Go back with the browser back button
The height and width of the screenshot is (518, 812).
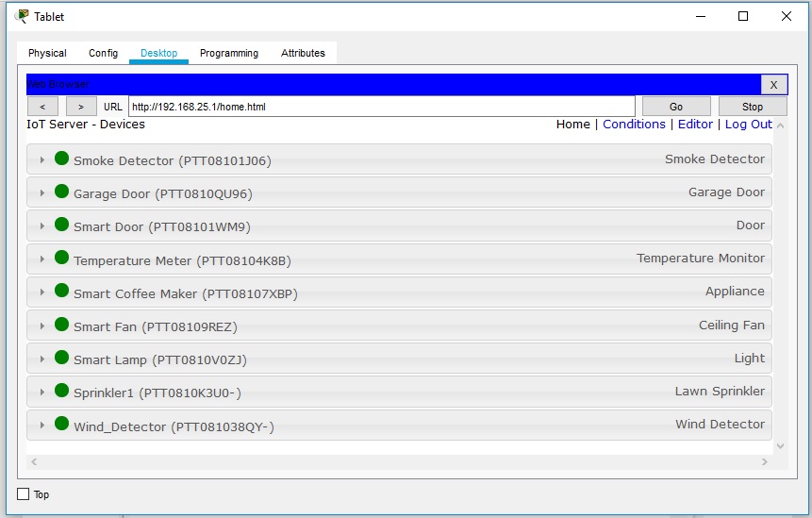click(x=42, y=107)
